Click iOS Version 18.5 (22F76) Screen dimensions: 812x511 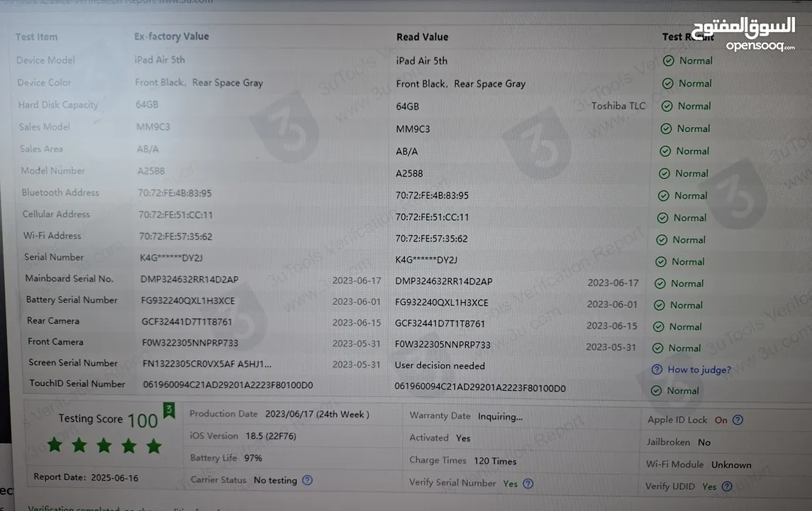coord(271,436)
